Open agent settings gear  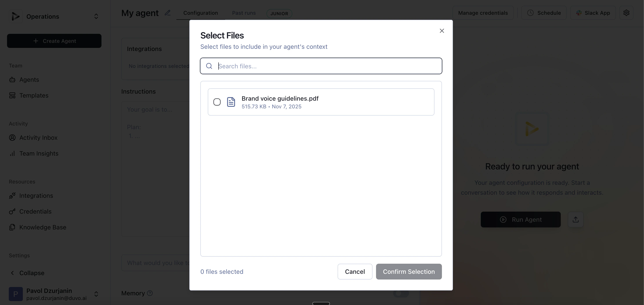tap(626, 13)
